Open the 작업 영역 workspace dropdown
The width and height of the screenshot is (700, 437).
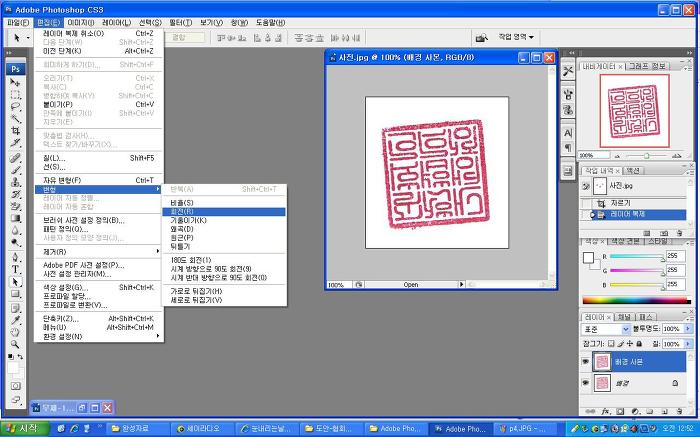coord(516,37)
